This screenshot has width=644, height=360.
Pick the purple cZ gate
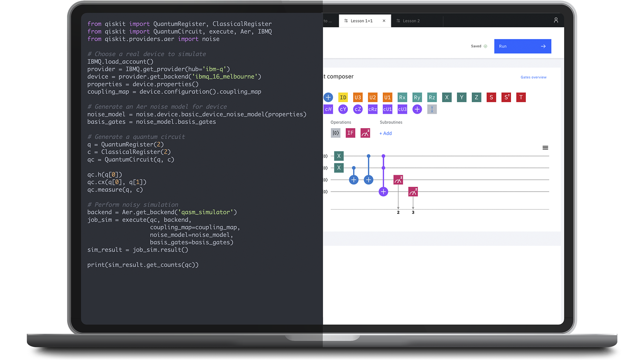pyautogui.click(x=358, y=109)
